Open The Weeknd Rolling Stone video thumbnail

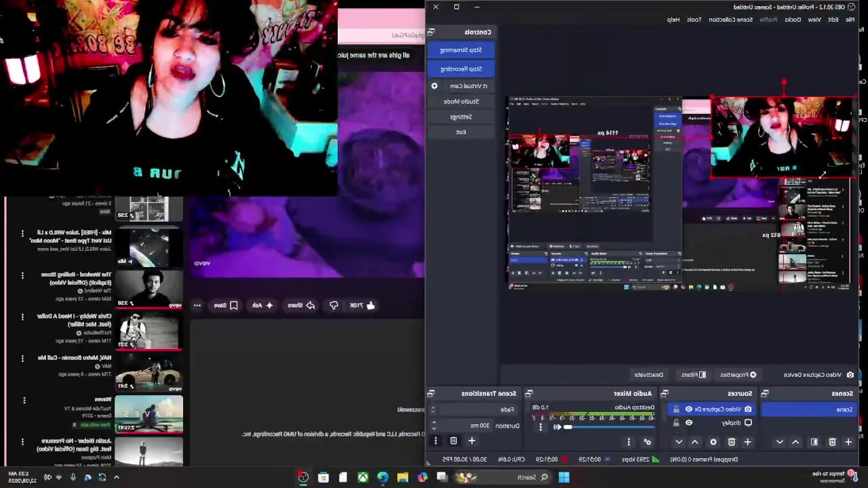149,289
